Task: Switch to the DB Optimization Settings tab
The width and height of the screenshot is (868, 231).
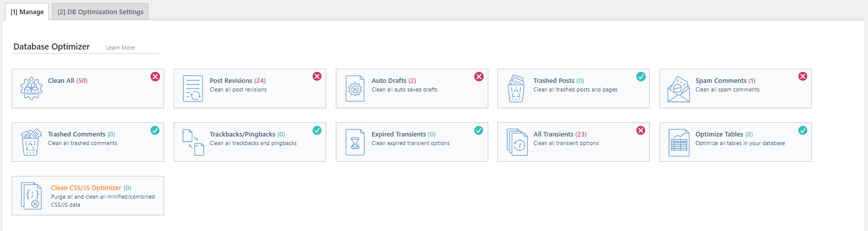Action: tap(100, 12)
